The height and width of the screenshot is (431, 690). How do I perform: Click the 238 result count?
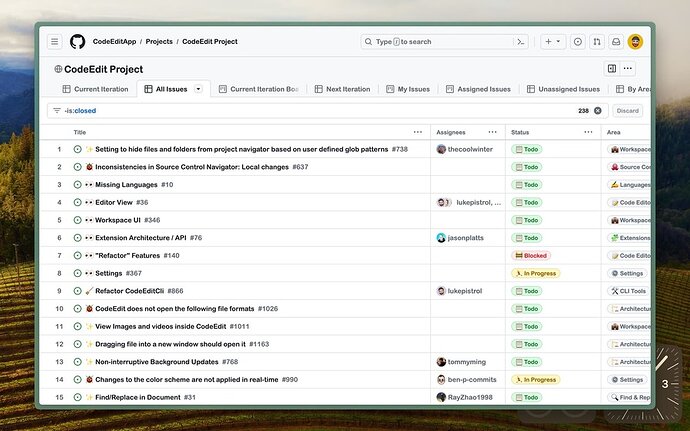click(583, 111)
